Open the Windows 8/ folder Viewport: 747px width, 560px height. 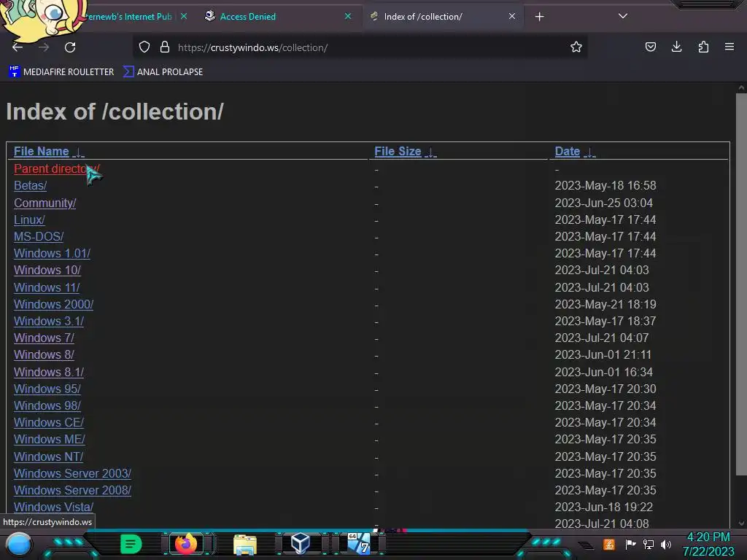click(44, 355)
